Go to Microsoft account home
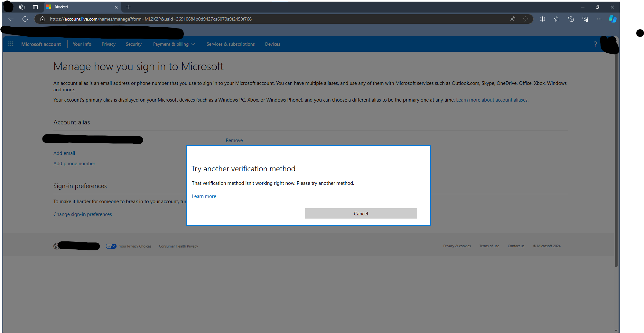The width and height of the screenshot is (644, 333). (x=41, y=44)
